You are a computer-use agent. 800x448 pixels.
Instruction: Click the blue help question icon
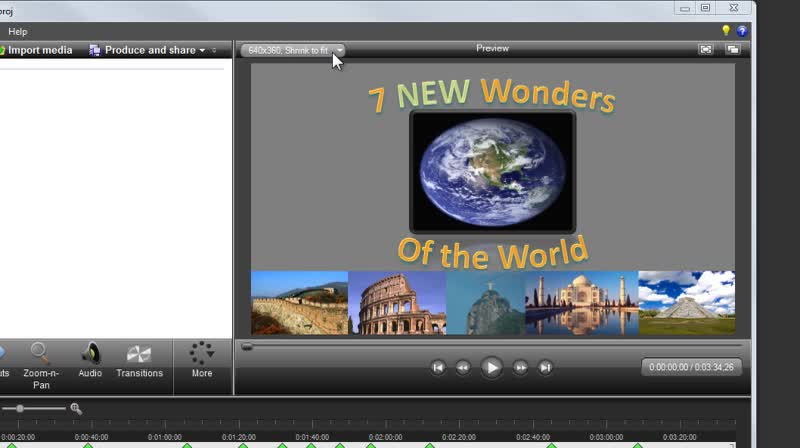tap(742, 31)
